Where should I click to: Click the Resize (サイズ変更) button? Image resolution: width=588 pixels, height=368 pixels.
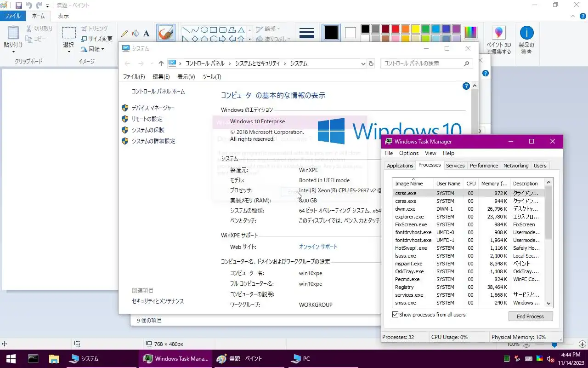click(x=96, y=39)
